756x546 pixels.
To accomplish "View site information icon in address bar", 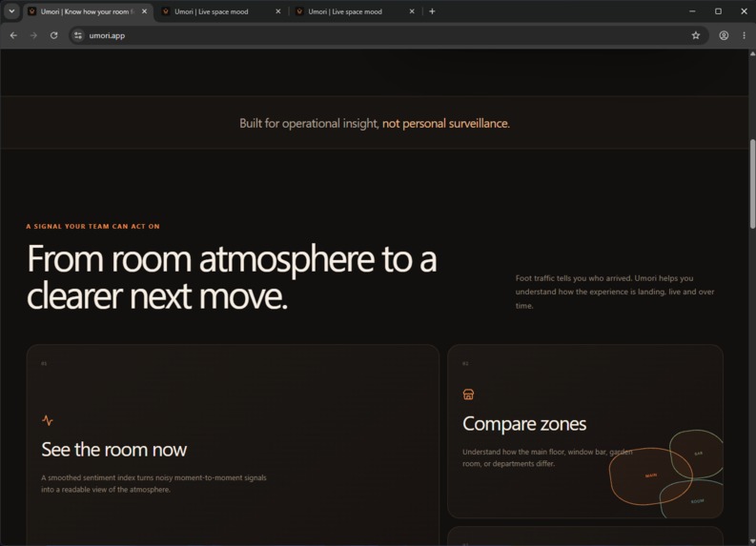I will [78, 35].
